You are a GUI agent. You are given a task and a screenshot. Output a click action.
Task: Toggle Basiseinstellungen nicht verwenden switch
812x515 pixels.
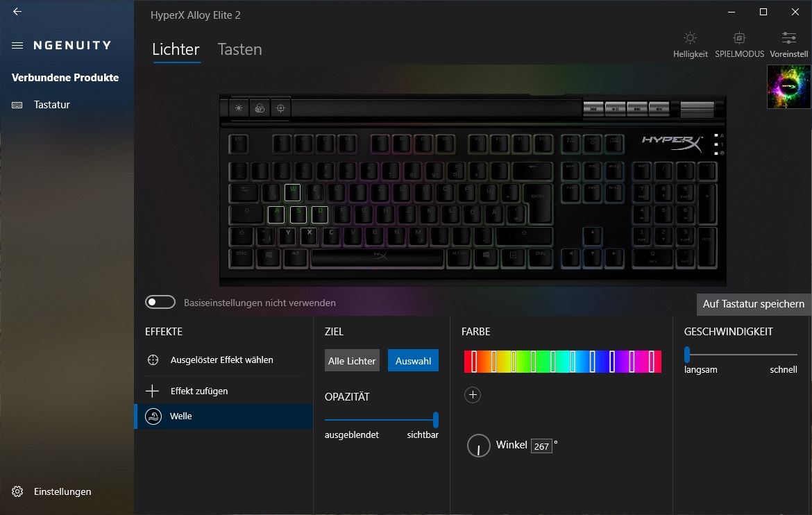coord(160,302)
